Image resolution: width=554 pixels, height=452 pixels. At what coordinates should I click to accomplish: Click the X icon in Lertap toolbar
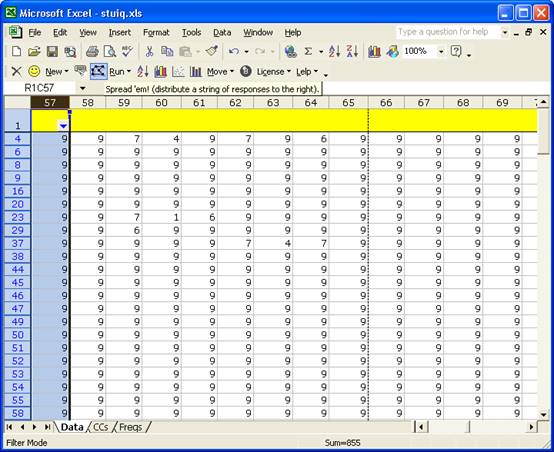click(x=16, y=72)
